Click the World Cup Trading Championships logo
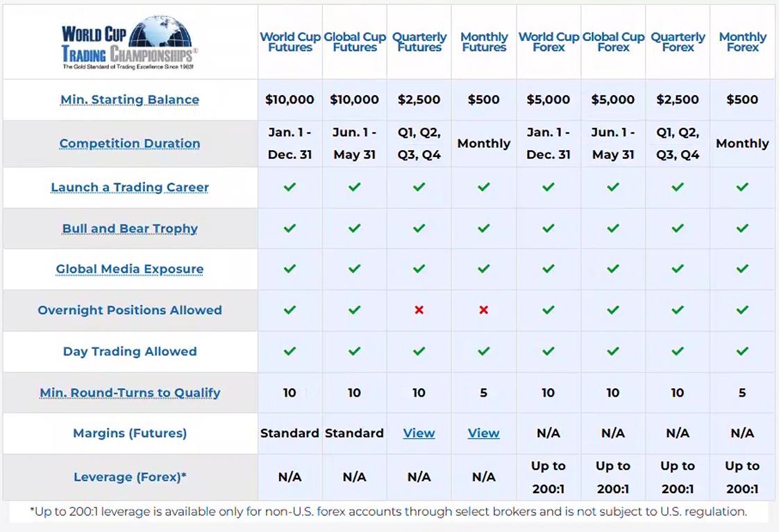Viewport: 779px width, 532px height. pos(130,43)
